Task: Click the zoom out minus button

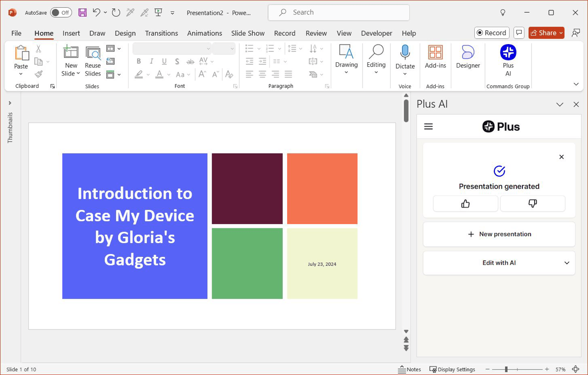Action: tap(488, 369)
